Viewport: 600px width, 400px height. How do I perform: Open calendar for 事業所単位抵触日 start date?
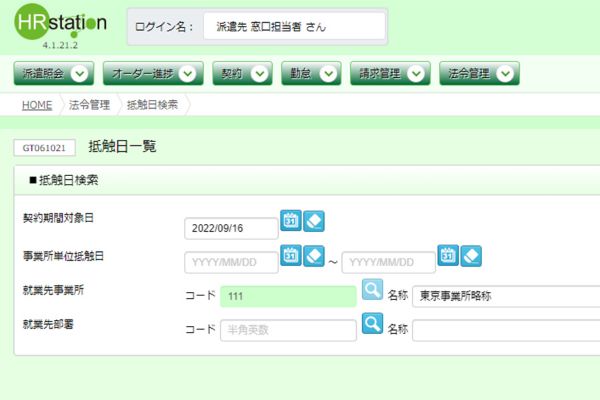tap(291, 256)
